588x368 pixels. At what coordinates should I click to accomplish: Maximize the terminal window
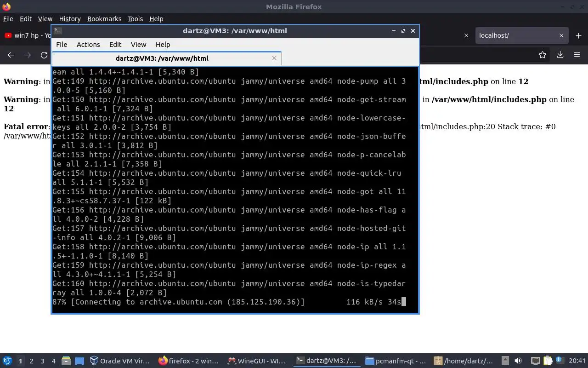403,31
